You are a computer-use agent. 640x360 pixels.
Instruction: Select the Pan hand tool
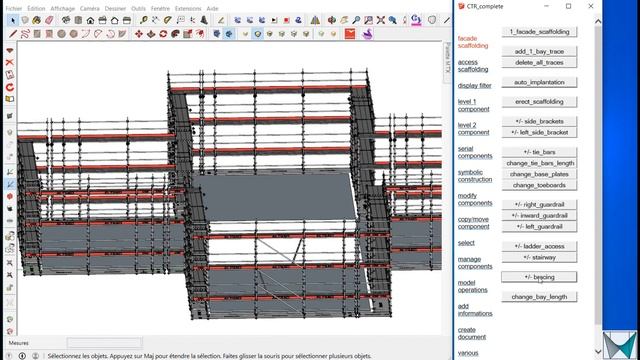(344, 20)
